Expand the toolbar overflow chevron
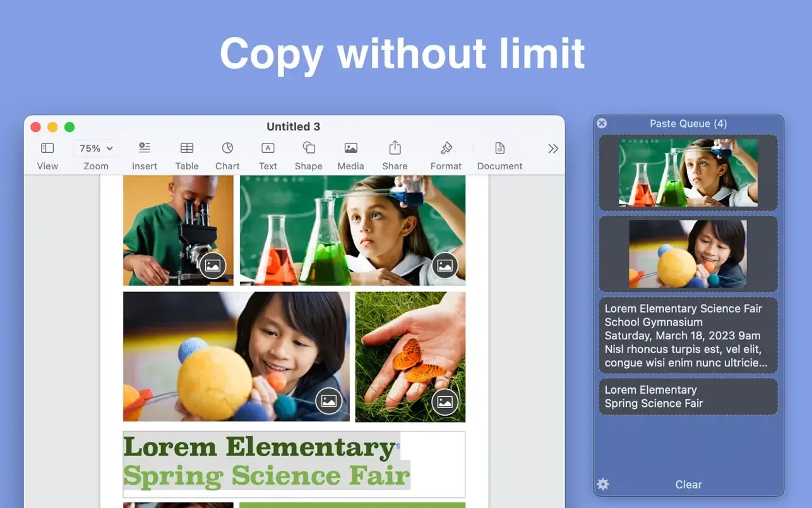812x508 pixels. [553, 148]
